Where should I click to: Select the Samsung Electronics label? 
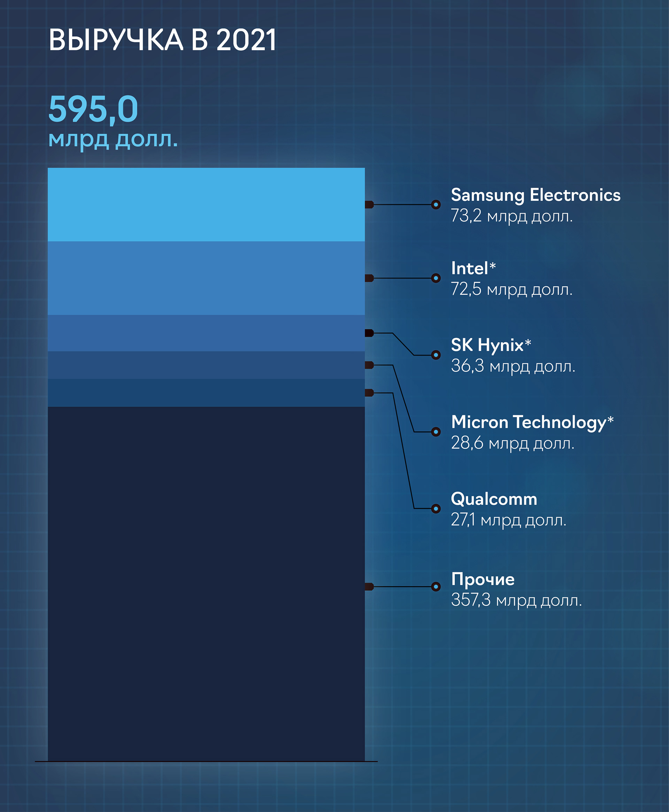(535, 195)
